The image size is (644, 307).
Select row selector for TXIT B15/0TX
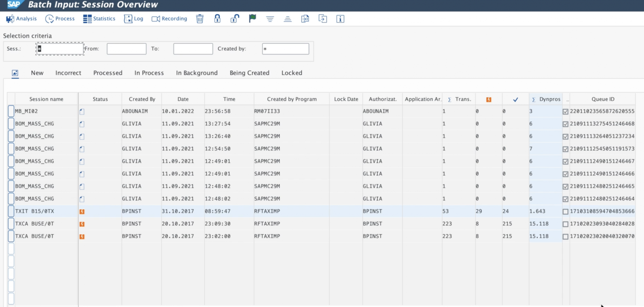11,211
